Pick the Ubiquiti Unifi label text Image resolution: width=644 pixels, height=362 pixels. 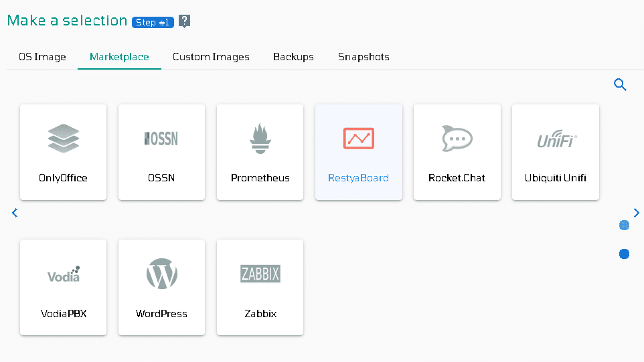(555, 178)
